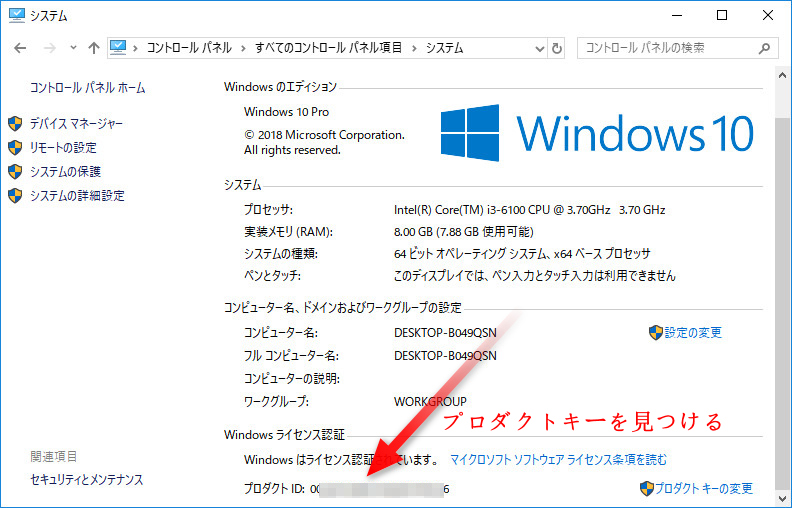The width and height of the screenshot is (792, 508).
Task: Click the forward navigation arrow
Action: pyautogui.click(x=50, y=48)
